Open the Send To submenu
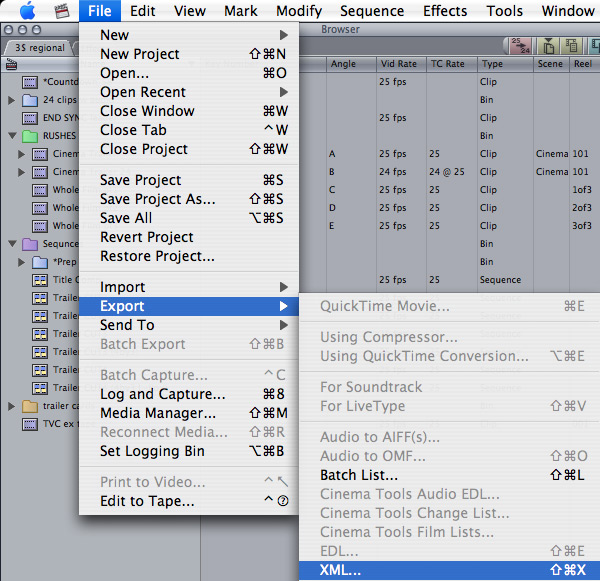Screen dimensions: 600x581 coord(189,325)
